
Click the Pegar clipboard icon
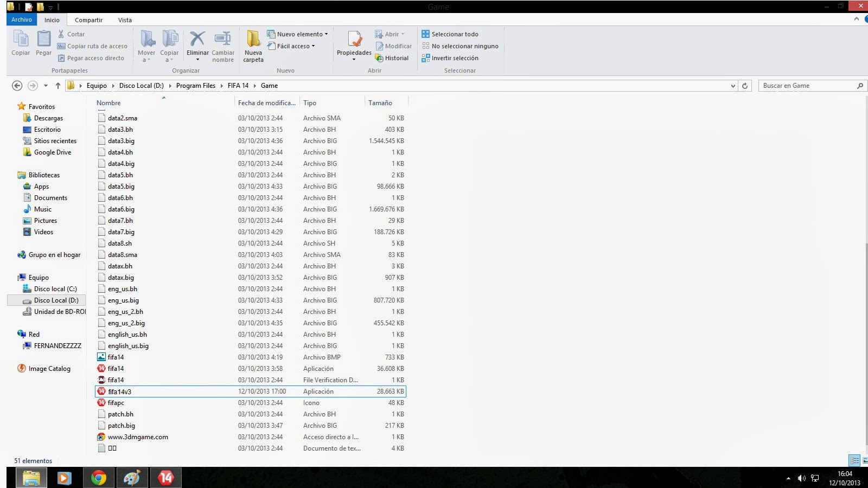click(43, 43)
